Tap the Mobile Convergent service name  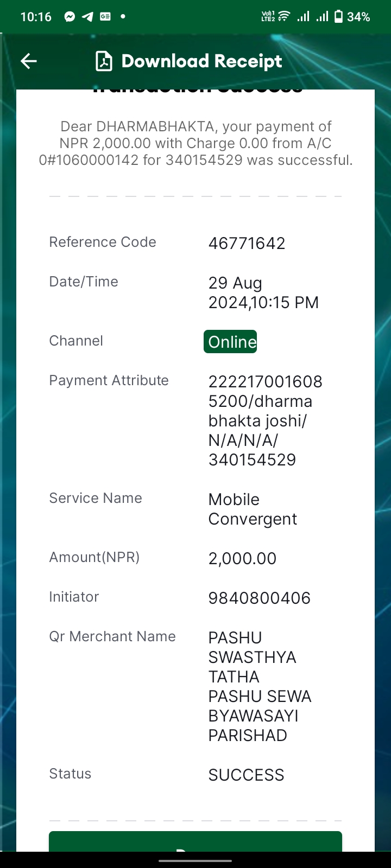pos(253,509)
